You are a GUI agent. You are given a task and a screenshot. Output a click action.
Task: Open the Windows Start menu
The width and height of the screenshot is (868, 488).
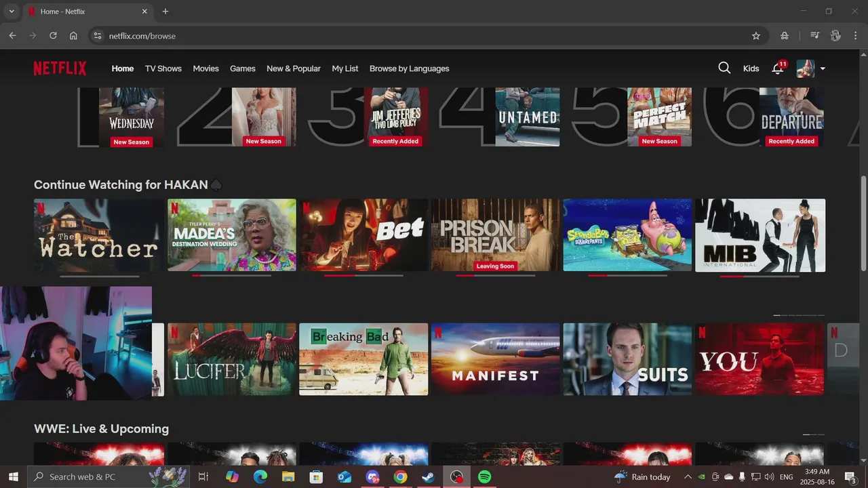tap(13, 476)
